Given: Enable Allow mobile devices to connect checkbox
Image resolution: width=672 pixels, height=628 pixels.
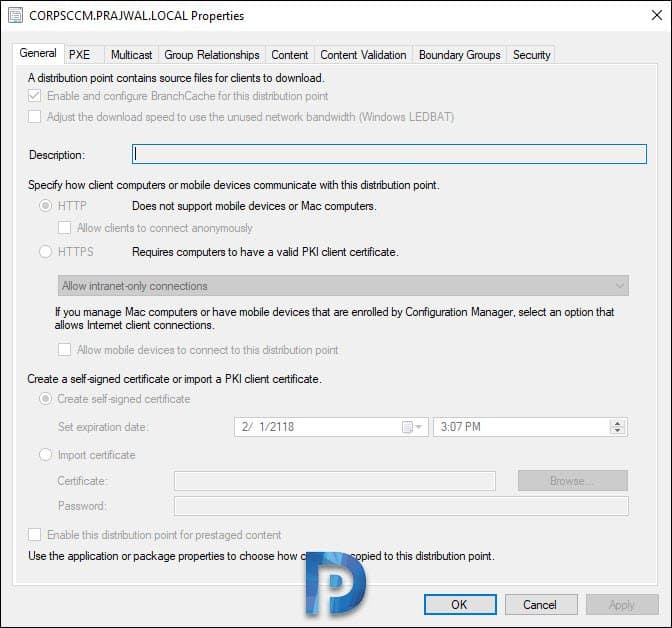Looking at the screenshot, I should pos(64,350).
